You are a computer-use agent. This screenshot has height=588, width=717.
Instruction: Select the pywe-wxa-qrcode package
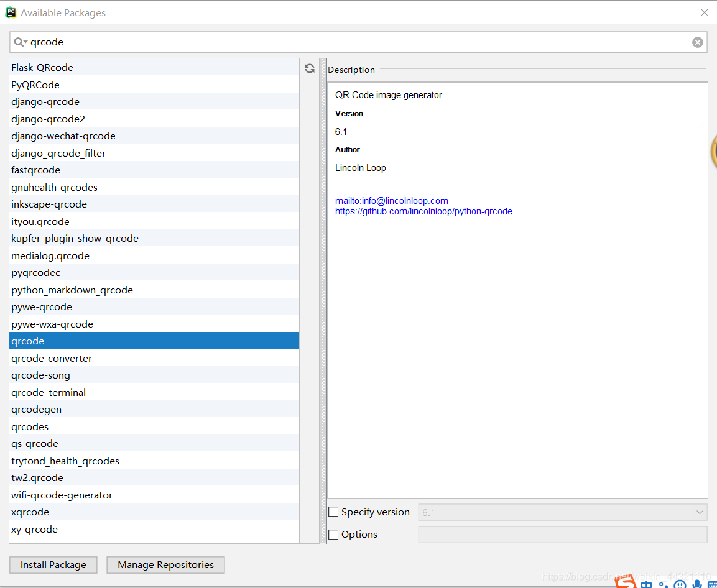[154, 324]
